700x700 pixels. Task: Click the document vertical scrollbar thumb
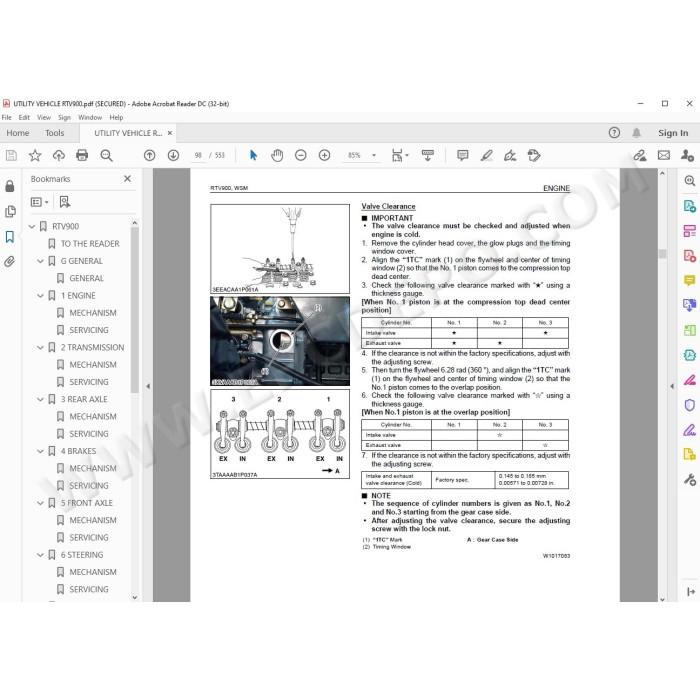[x=662, y=254]
